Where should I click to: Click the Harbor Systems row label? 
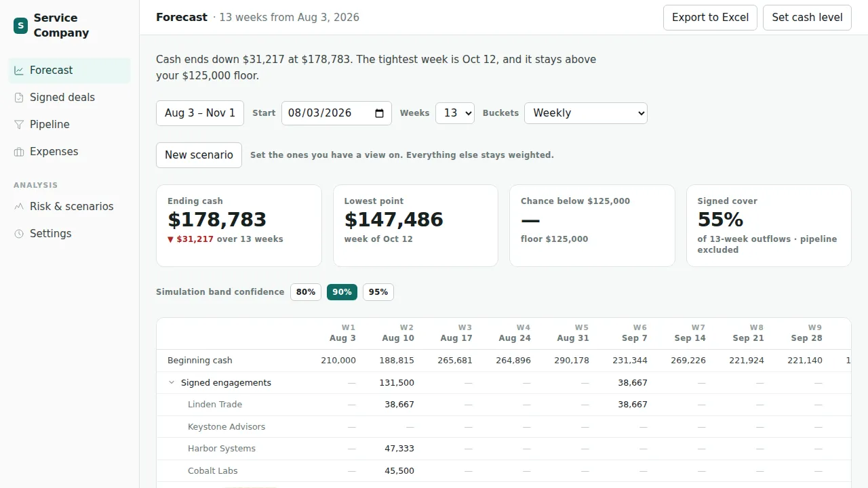pyautogui.click(x=222, y=449)
